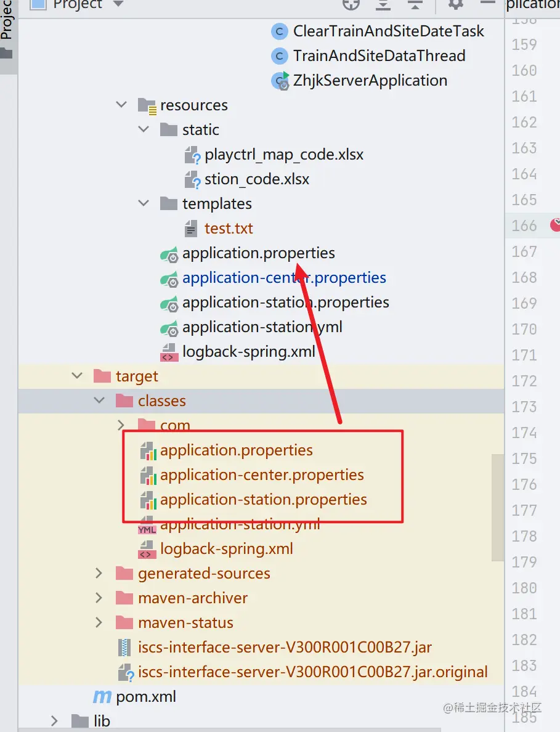This screenshot has height=732, width=560.
Task: Click the project tree vertical scrollbar
Action: (x=497, y=508)
